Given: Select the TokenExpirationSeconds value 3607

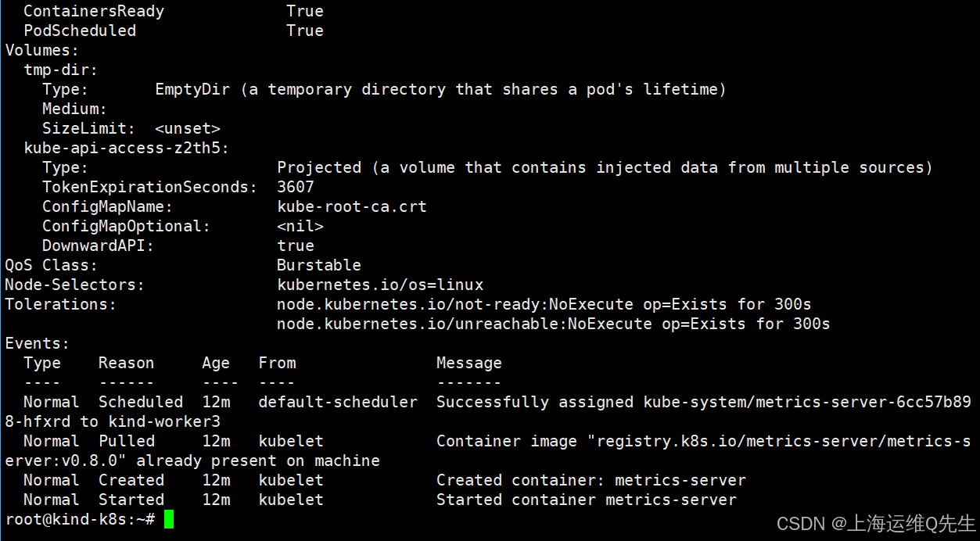Looking at the screenshot, I should 296,186.
